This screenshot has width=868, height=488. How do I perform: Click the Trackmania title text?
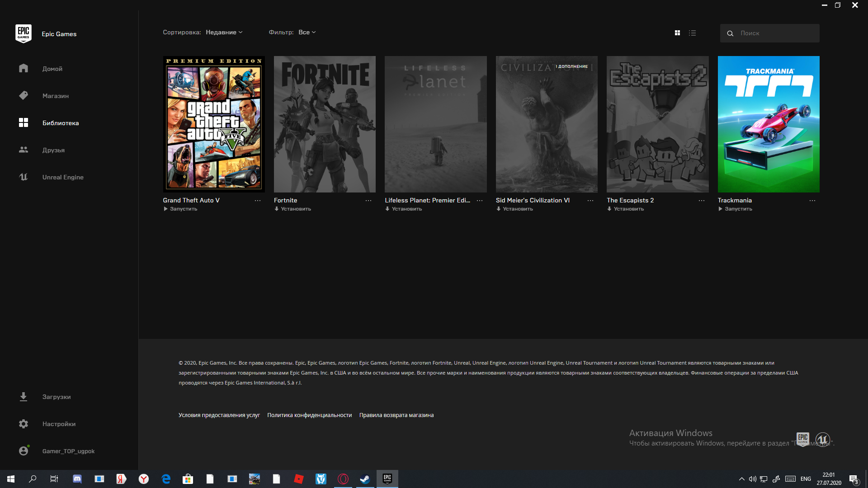[735, 200]
